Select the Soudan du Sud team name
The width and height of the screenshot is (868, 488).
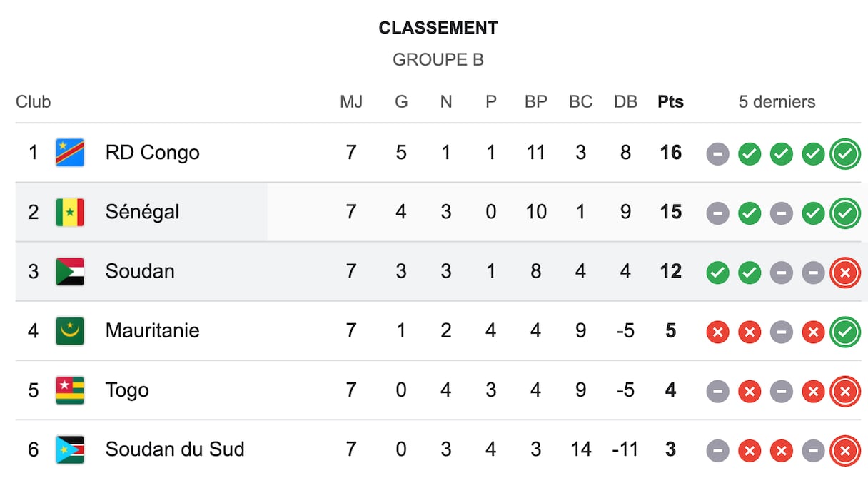click(175, 449)
